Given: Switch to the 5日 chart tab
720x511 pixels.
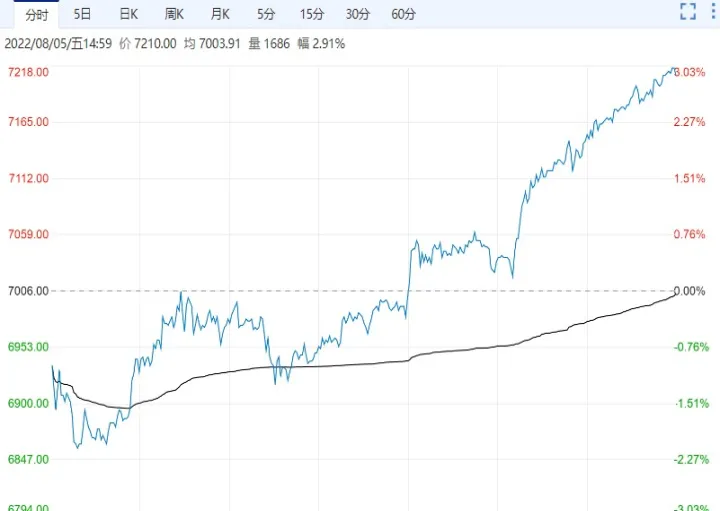Looking at the screenshot, I should coord(82,14).
